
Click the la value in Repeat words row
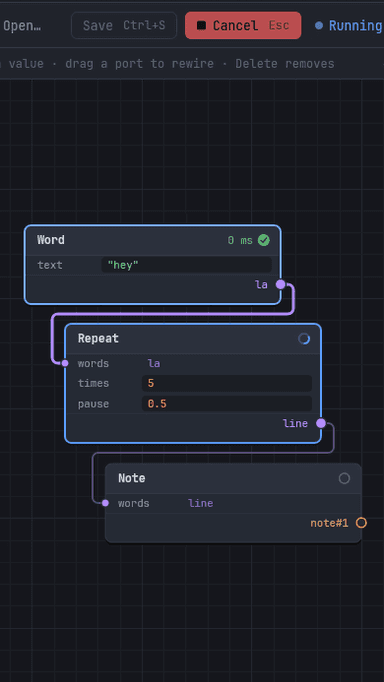[154, 363]
